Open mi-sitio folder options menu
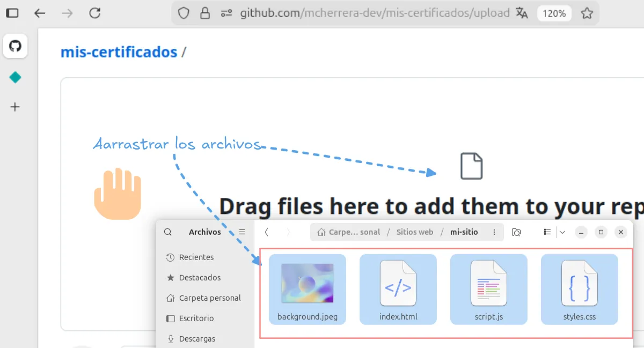Image resolution: width=644 pixels, height=348 pixels. click(493, 232)
